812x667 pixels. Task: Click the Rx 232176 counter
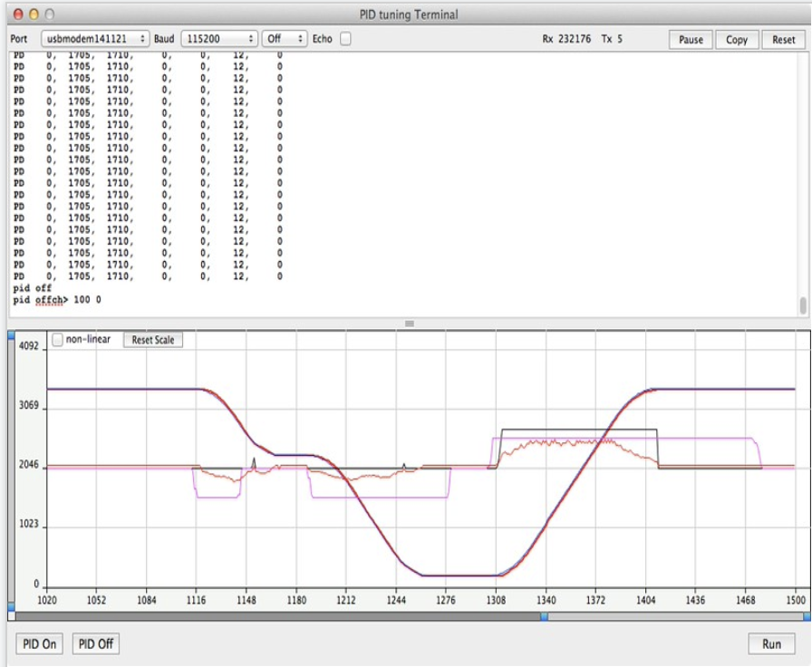[x=566, y=39]
